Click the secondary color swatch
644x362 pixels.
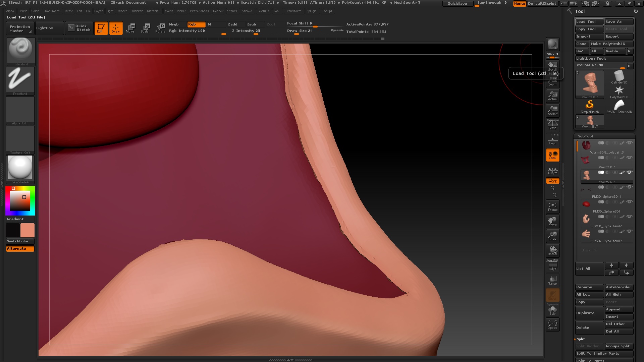click(13, 231)
